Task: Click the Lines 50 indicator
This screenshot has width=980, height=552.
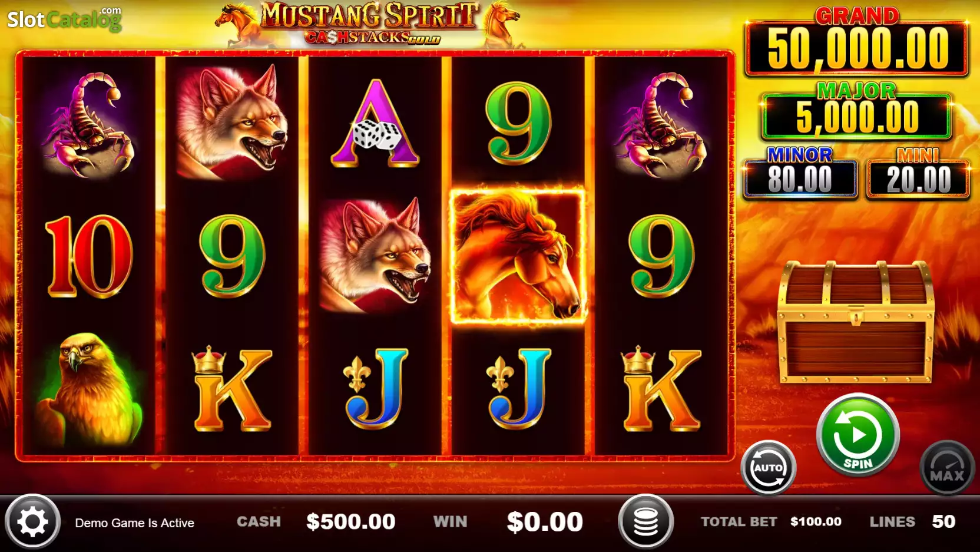Action: coord(912,521)
